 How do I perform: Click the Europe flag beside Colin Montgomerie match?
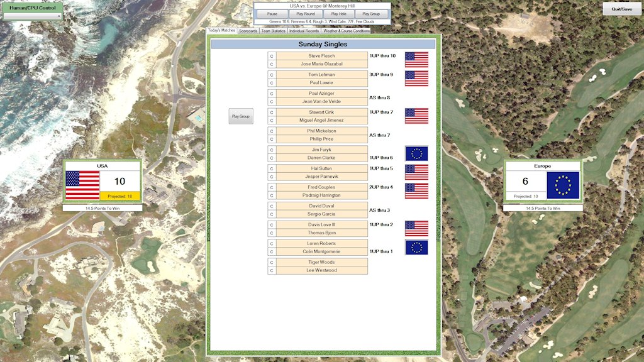click(x=416, y=248)
